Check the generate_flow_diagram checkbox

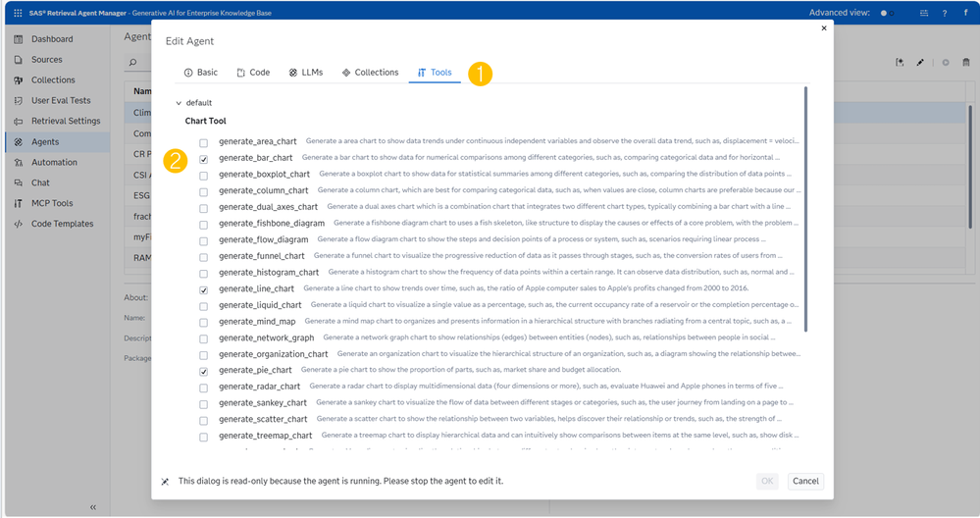(x=204, y=240)
